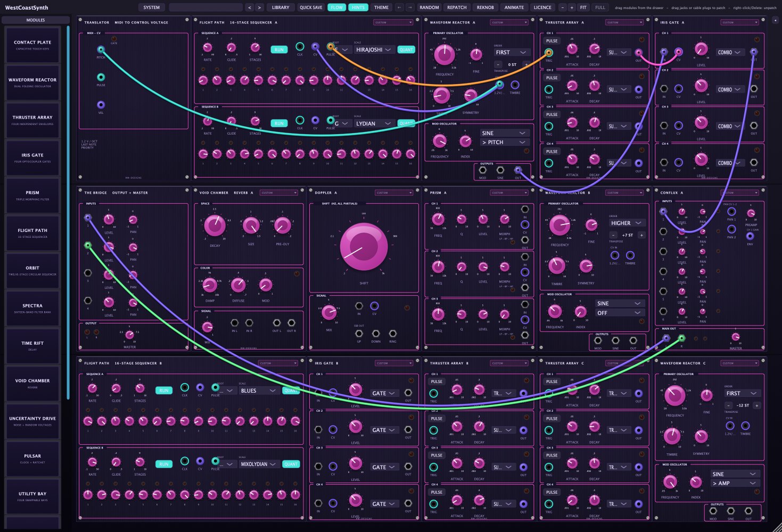The image size is (782, 532).
Task: Open the HIRAJOSHI scale dropdown
Action: pos(374,49)
